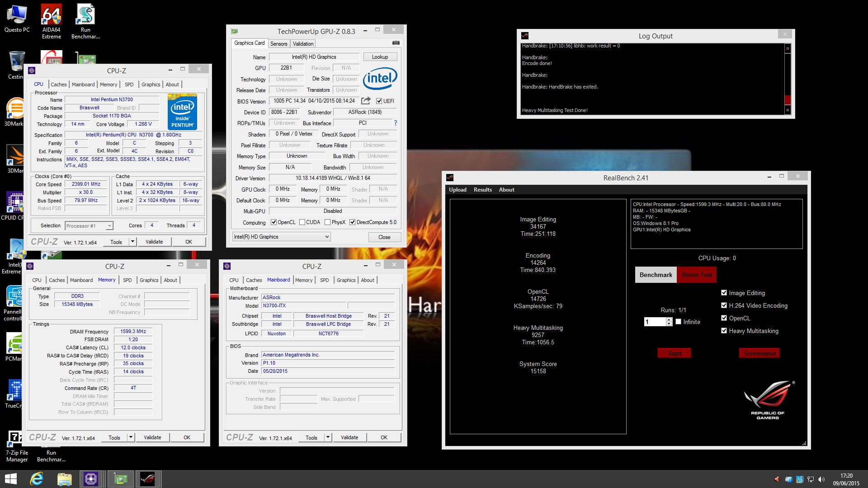Click the RealBench runs number field
Screen dimensions: 868x488
[655, 322]
